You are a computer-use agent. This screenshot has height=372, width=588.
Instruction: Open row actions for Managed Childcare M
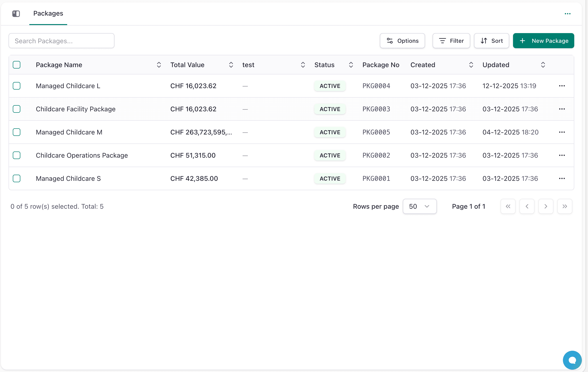(562, 132)
